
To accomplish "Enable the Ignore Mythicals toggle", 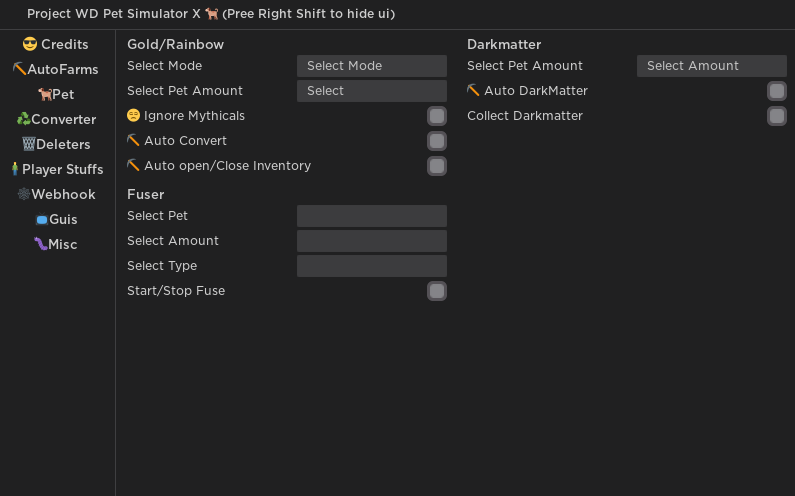I will (437, 116).
